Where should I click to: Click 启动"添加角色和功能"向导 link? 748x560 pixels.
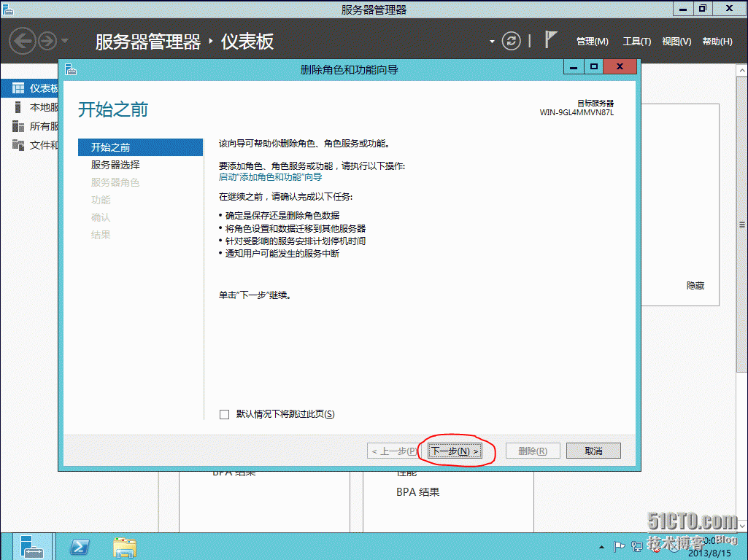click(x=271, y=177)
